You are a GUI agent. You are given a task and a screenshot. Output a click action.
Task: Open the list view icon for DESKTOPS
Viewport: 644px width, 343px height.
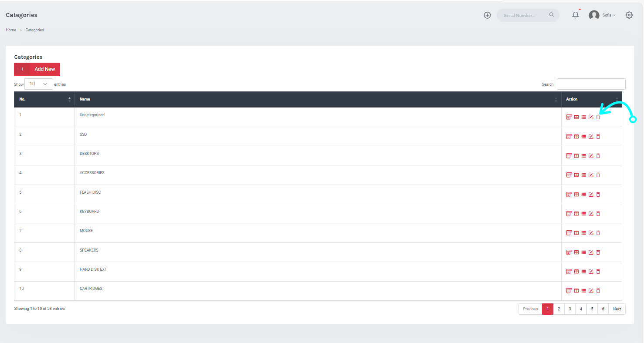(x=583, y=156)
